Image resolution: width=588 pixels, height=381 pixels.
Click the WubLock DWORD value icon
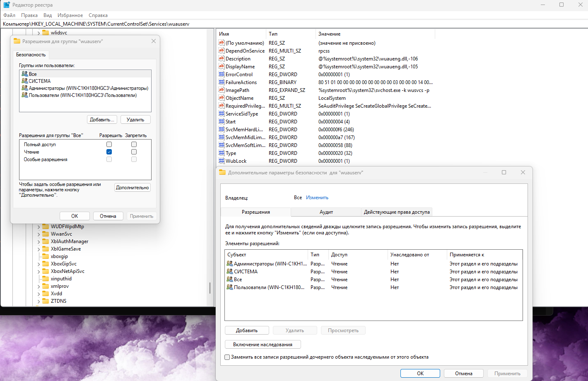[x=222, y=161]
